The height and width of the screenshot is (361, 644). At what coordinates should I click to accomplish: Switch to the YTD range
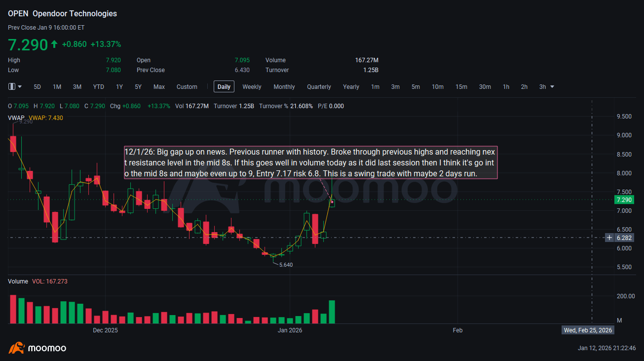tap(99, 87)
